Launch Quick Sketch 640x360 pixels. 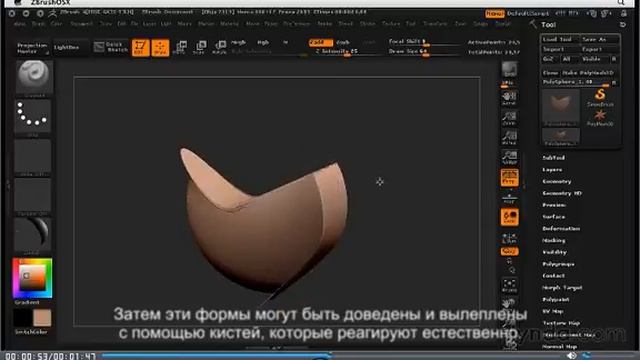coord(110,47)
